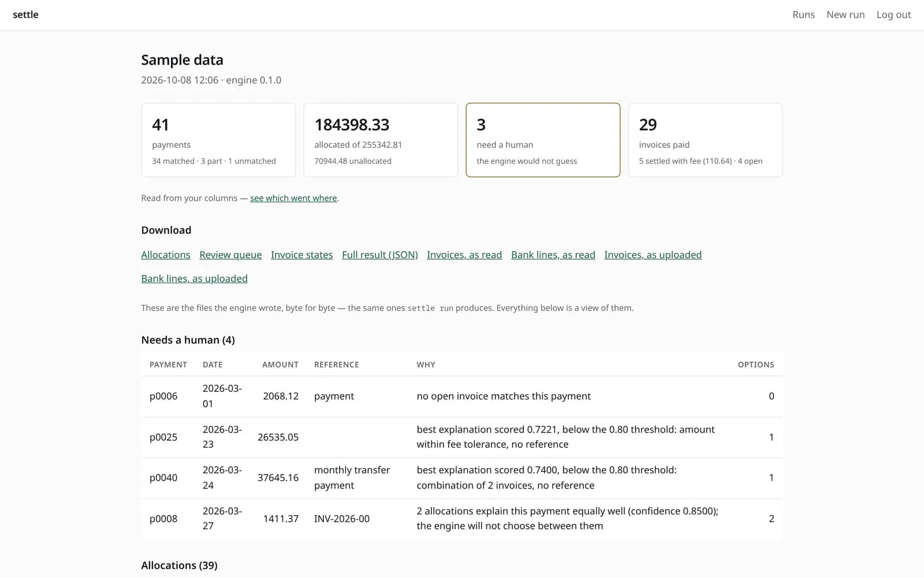Click the 'Allocations (39)' heading
The image size is (924, 578).
pos(179,565)
